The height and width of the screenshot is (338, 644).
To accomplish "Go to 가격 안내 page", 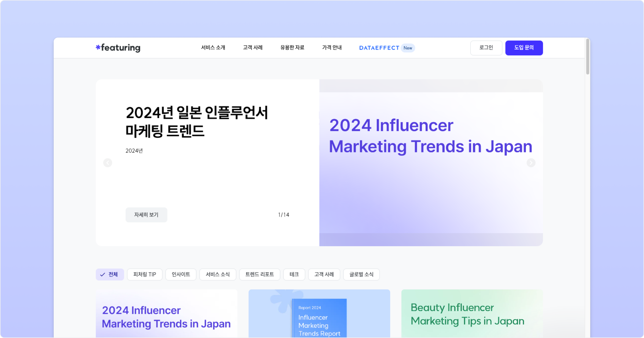I will (x=332, y=48).
